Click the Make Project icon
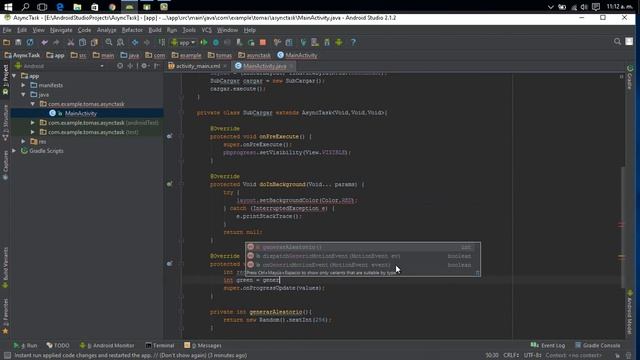Viewport: 640px width, 360px height. point(162,42)
